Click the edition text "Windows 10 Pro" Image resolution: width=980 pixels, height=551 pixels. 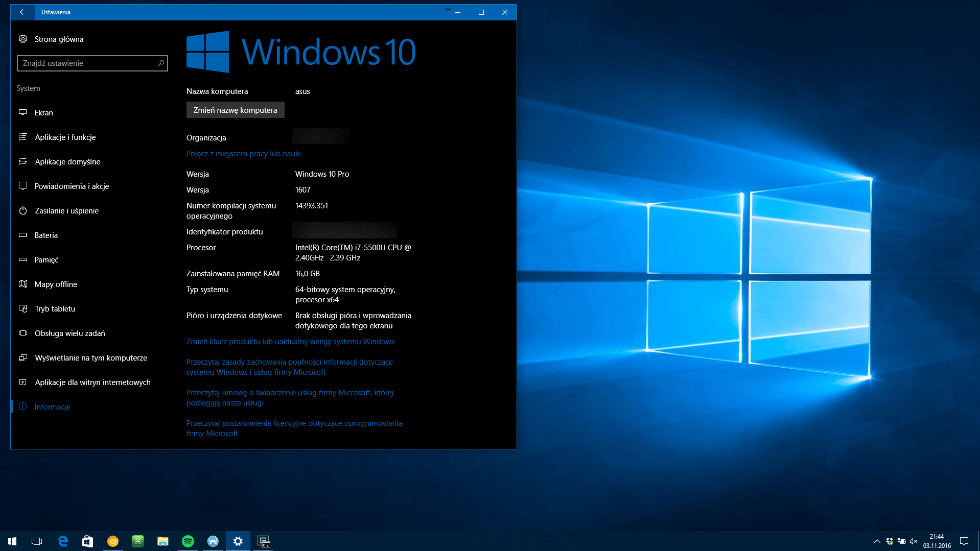[322, 174]
